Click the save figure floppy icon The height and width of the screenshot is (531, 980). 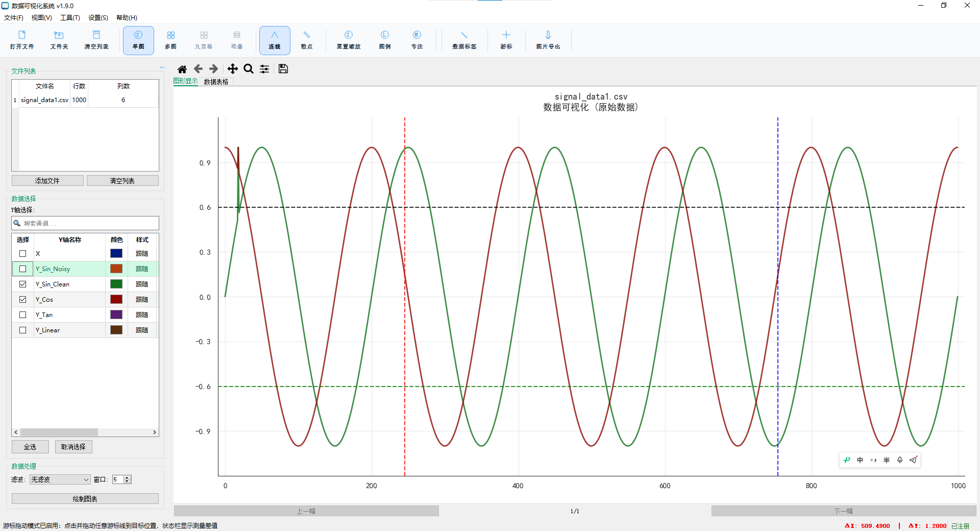(x=283, y=69)
